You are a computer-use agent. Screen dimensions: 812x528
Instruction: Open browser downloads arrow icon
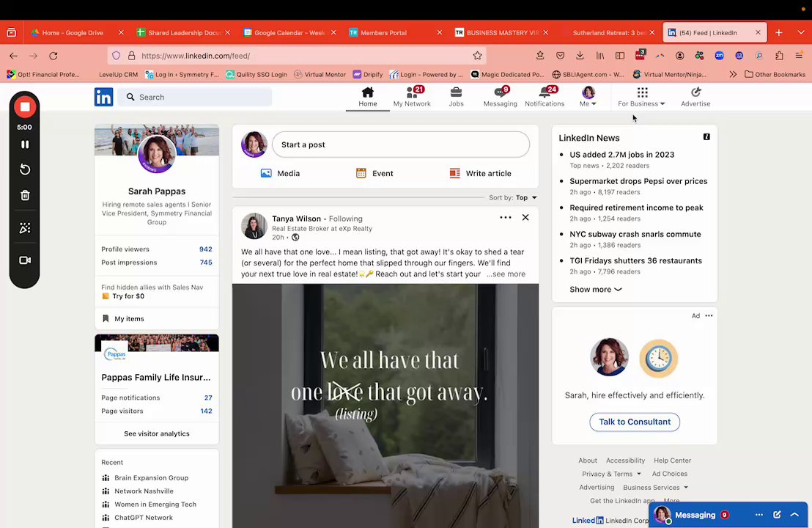[x=580, y=56]
